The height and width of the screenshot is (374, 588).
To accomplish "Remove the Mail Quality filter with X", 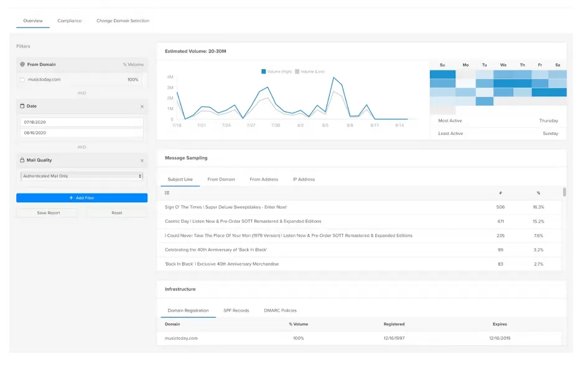I will pyautogui.click(x=142, y=161).
